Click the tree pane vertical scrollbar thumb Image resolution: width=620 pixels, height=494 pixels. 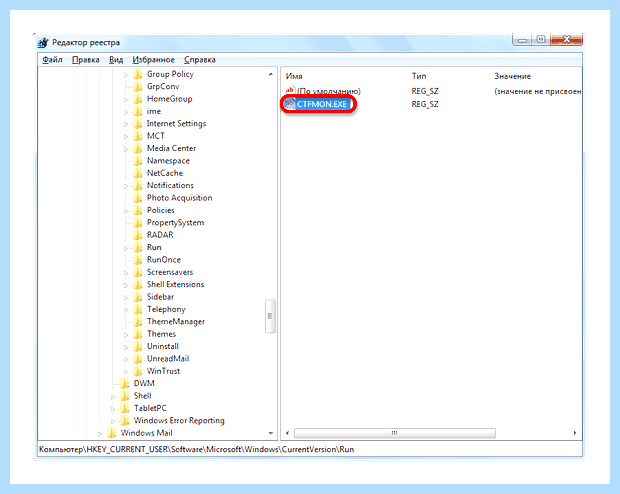coord(270,316)
